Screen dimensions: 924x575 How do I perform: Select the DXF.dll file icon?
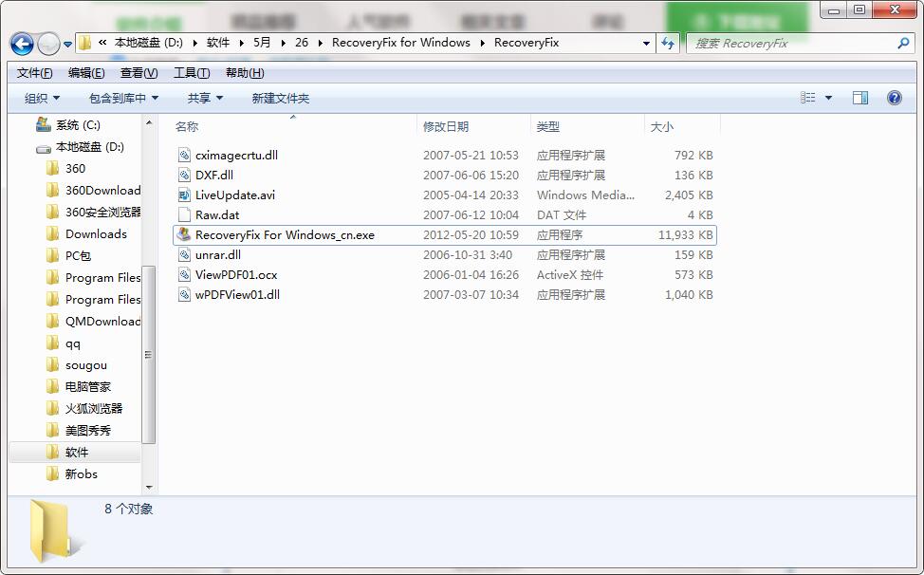pos(184,175)
